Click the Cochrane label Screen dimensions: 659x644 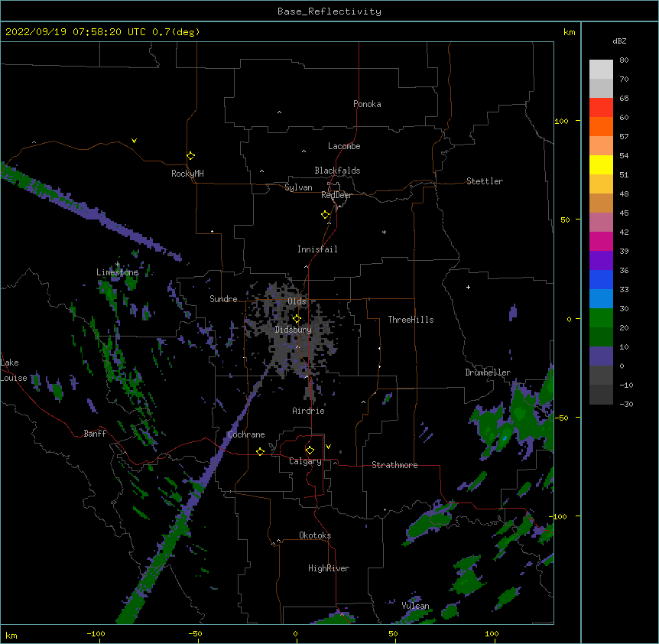(x=246, y=434)
